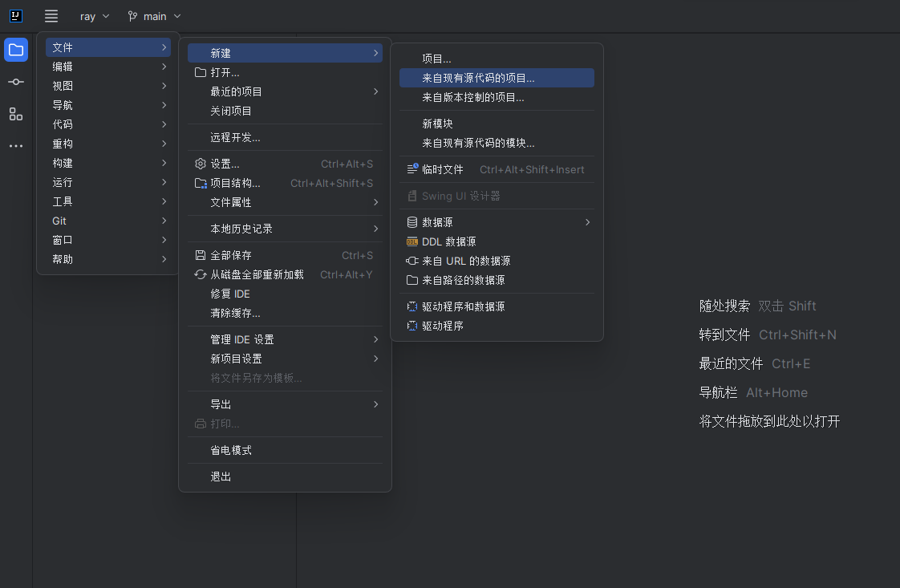Image resolution: width=900 pixels, height=588 pixels.
Task: Expand the 最近的项目 submenu arrow
Action: point(376,91)
